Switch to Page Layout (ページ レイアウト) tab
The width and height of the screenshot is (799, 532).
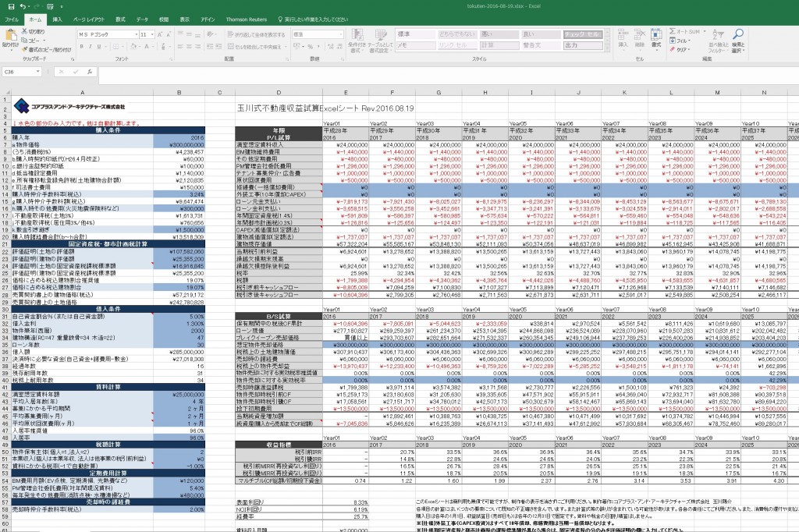[89, 20]
